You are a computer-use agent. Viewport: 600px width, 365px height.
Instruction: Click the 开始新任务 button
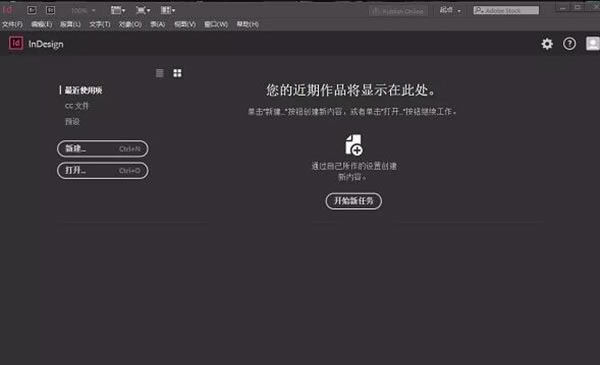coord(354,200)
